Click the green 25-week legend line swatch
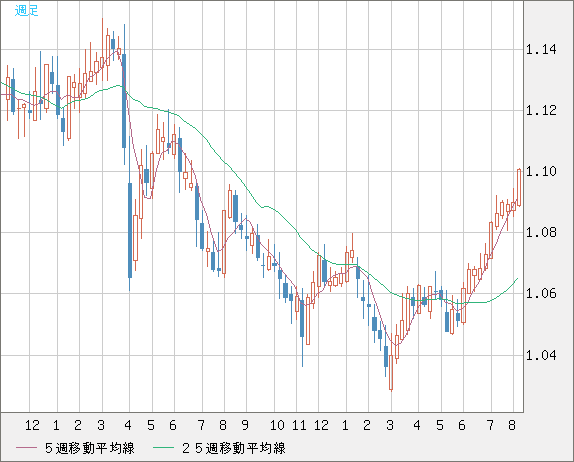 click(x=163, y=448)
